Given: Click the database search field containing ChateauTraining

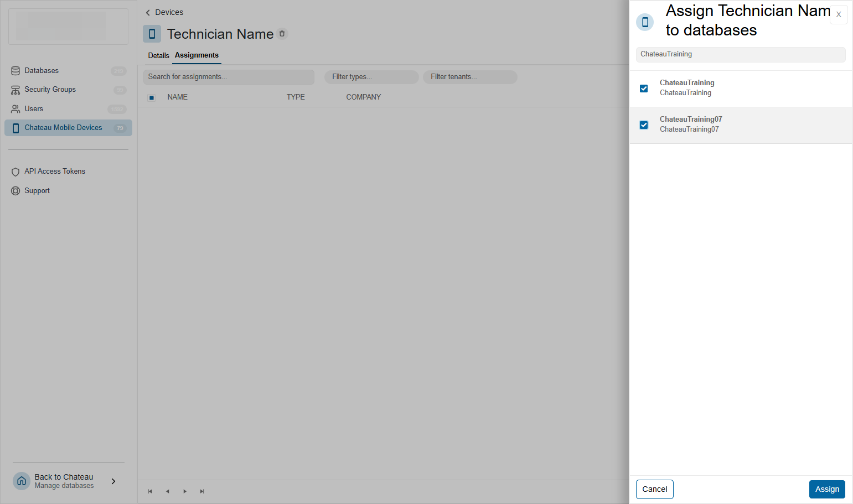Looking at the screenshot, I should click(x=741, y=54).
